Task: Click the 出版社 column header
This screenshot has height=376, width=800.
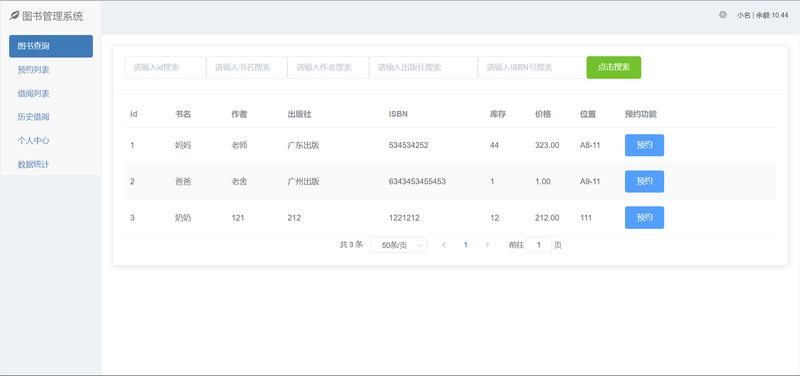Action: click(299, 114)
